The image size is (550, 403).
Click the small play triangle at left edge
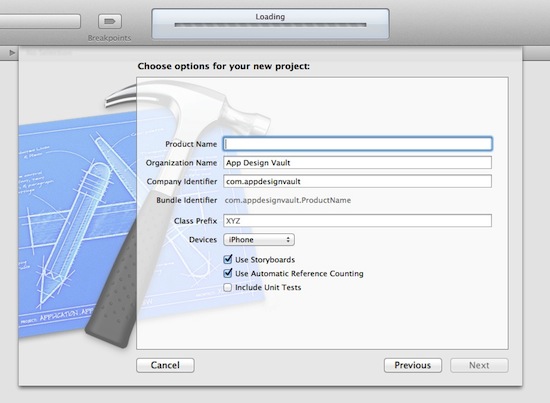click(12, 53)
